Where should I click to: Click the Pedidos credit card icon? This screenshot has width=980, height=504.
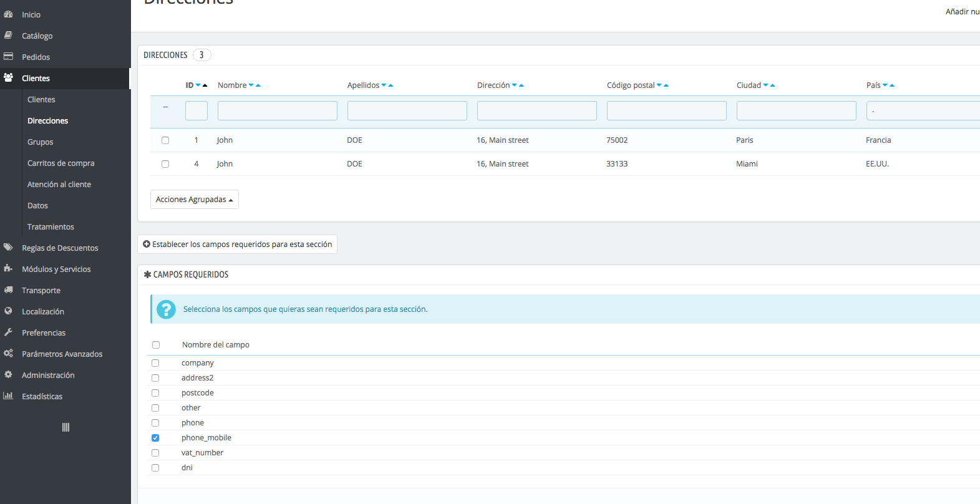[x=8, y=57]
